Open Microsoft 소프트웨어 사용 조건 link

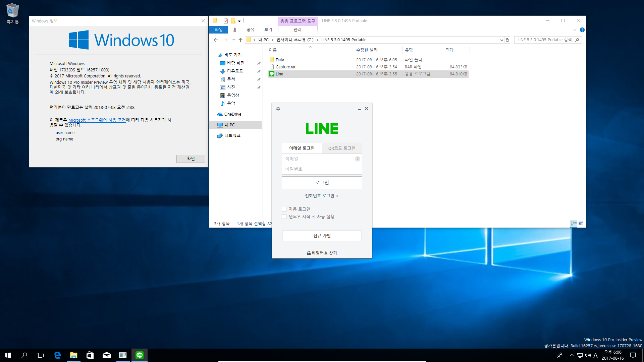[97, 120]
